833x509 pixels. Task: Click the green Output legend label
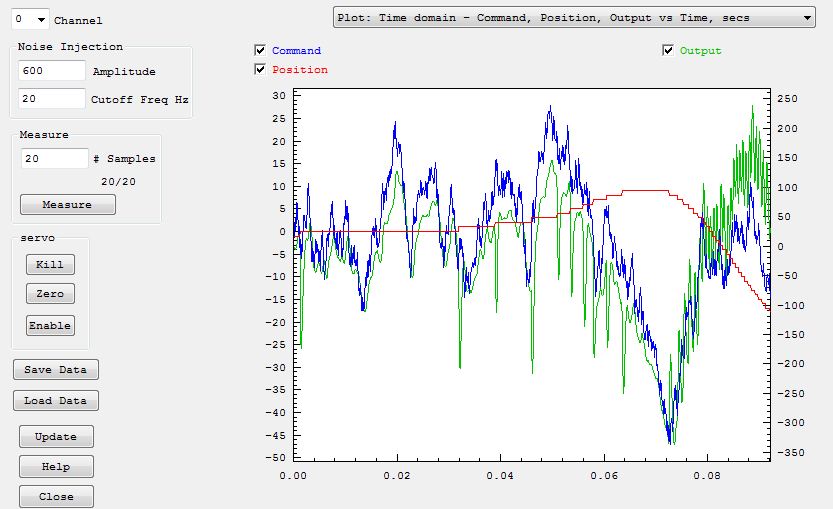coord(700,51)
